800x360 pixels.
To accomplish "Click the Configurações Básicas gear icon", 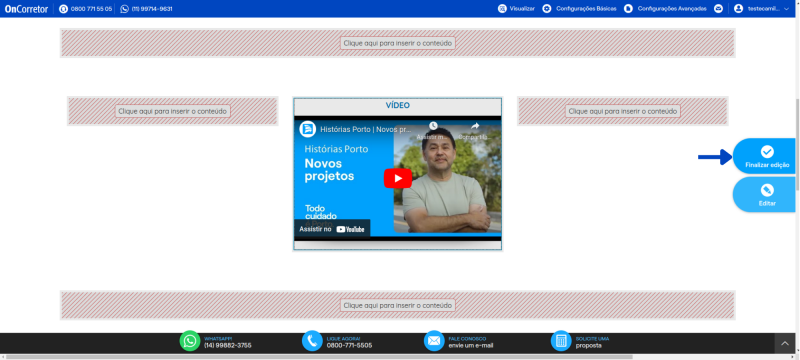I will (x=546, y=9).
